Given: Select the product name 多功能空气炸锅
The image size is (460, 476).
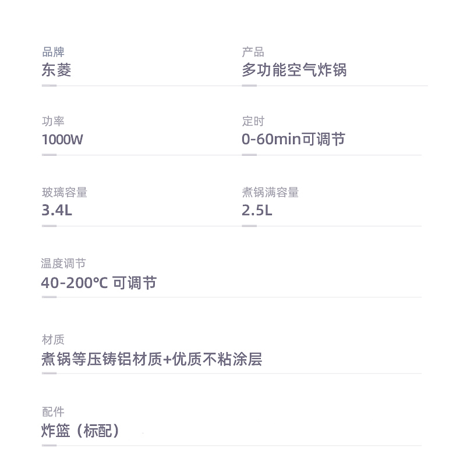Looking at the screenshot, I should coord(294,70).
